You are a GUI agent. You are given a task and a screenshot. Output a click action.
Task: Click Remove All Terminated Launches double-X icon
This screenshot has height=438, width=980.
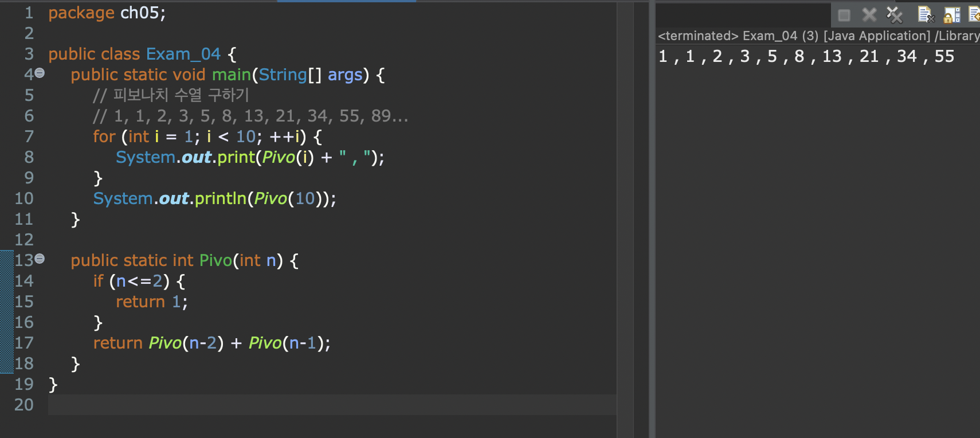pyautogui.click(x=894, y=14)
